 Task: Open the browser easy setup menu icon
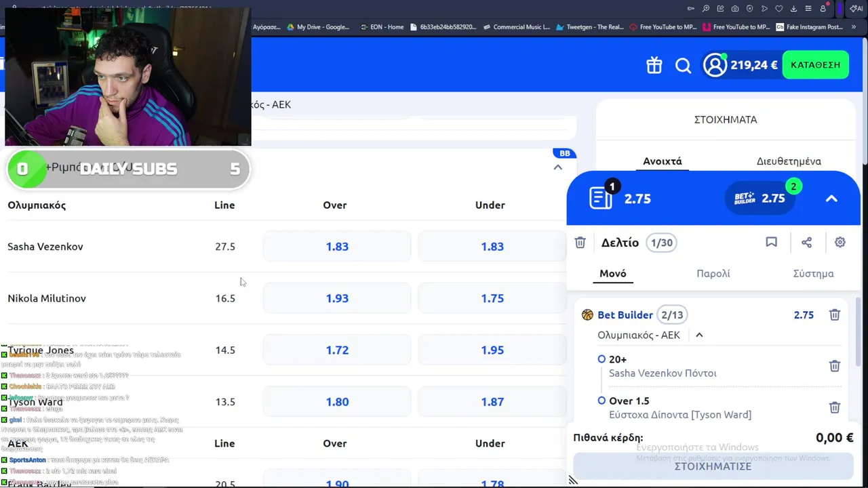pos(808,9)
